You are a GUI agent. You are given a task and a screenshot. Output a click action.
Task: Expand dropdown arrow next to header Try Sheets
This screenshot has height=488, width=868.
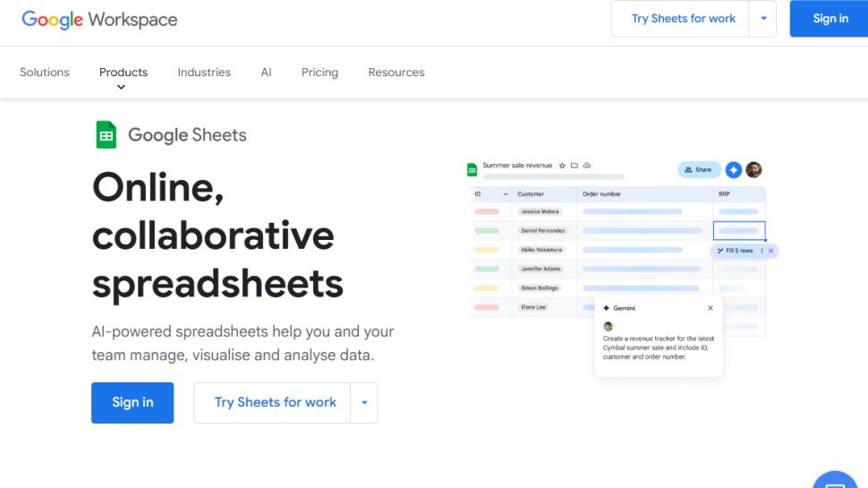[x=763, y=19]
